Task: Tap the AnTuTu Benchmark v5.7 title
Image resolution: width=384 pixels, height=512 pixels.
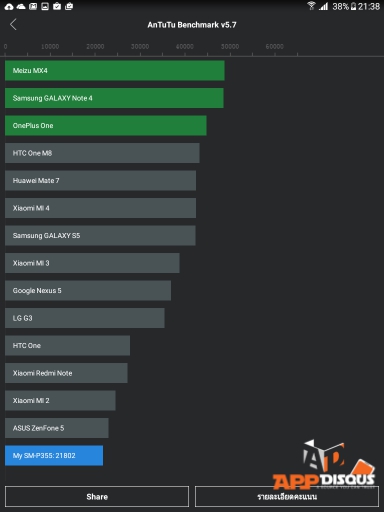Action: [192, 25]
